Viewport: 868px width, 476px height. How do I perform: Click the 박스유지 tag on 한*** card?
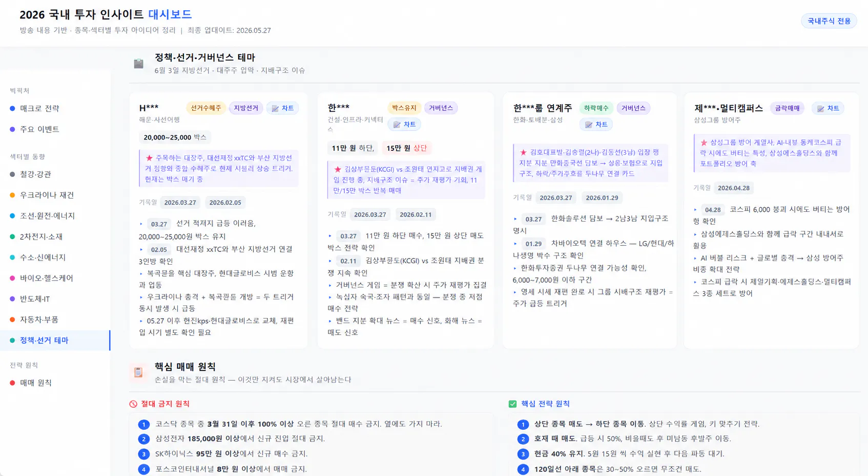click(404, 108)
